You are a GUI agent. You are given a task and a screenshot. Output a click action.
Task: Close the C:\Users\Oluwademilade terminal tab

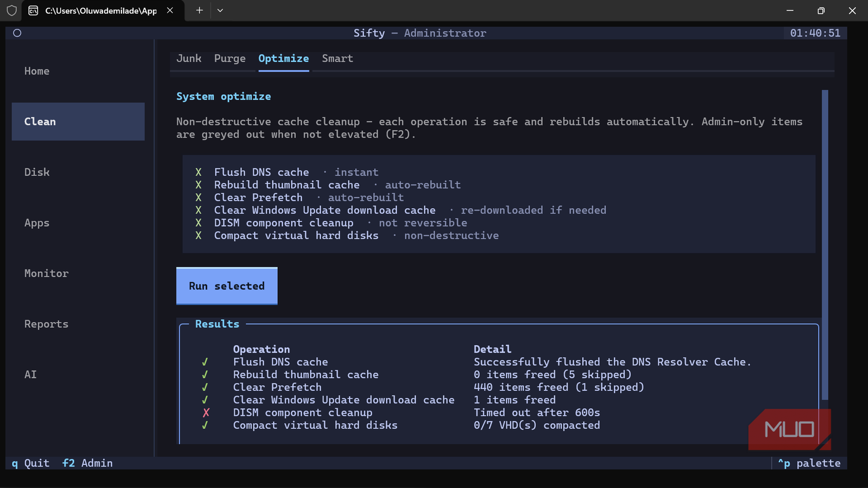coord(170,10)
